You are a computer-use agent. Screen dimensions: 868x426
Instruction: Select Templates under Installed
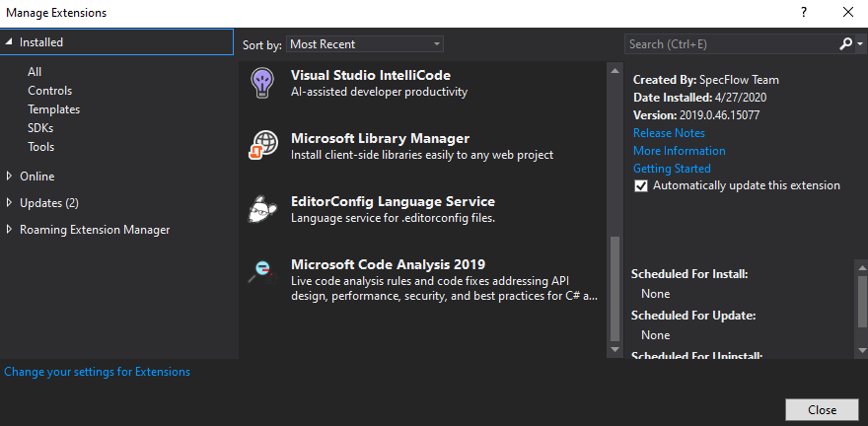(x=53, y=109)
